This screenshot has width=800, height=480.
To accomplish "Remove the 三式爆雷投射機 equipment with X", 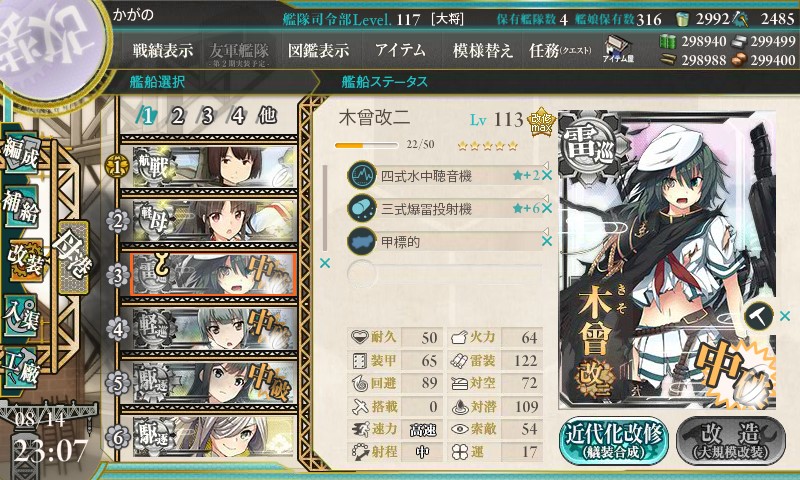I will pyautogui.click(x=547, y=208).
